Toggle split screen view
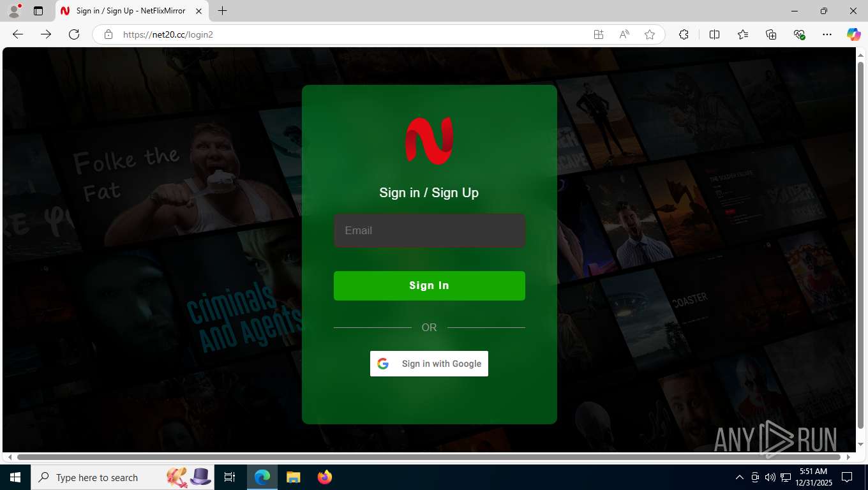Viewport: 868px width, 490px height. (x=715, y=34)
